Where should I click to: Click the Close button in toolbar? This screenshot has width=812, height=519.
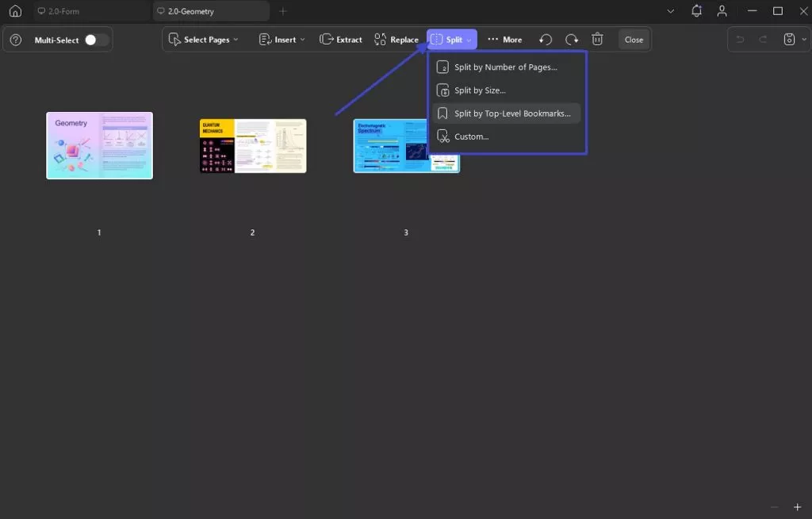click(634, 40)
